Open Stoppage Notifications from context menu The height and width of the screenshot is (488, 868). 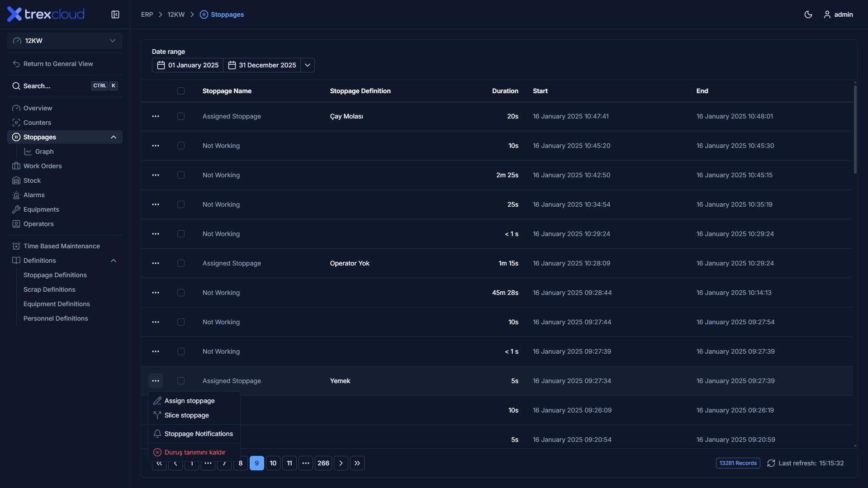pos(194,434)
